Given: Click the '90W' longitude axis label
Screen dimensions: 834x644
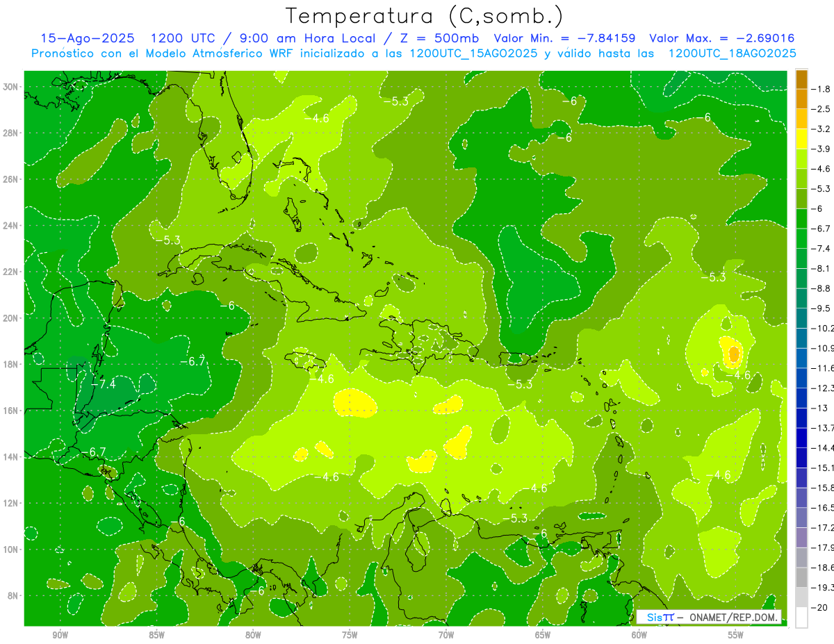Looking at the screenshot, I should [60, 635].
